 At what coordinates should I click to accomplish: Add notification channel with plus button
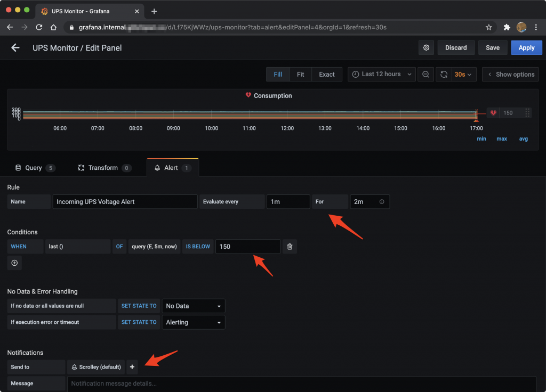click(x=132, y=367)
